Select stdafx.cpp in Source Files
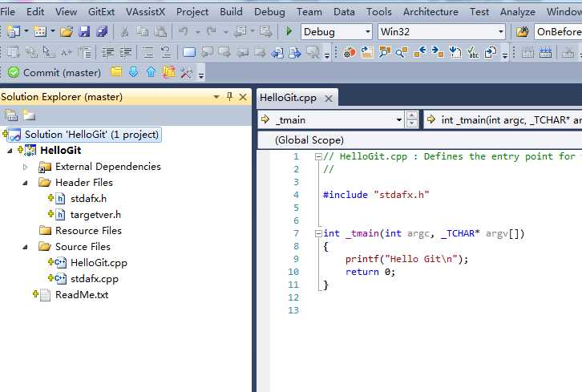582x392 pixels. pyautogui.click(x=95, y=279)
